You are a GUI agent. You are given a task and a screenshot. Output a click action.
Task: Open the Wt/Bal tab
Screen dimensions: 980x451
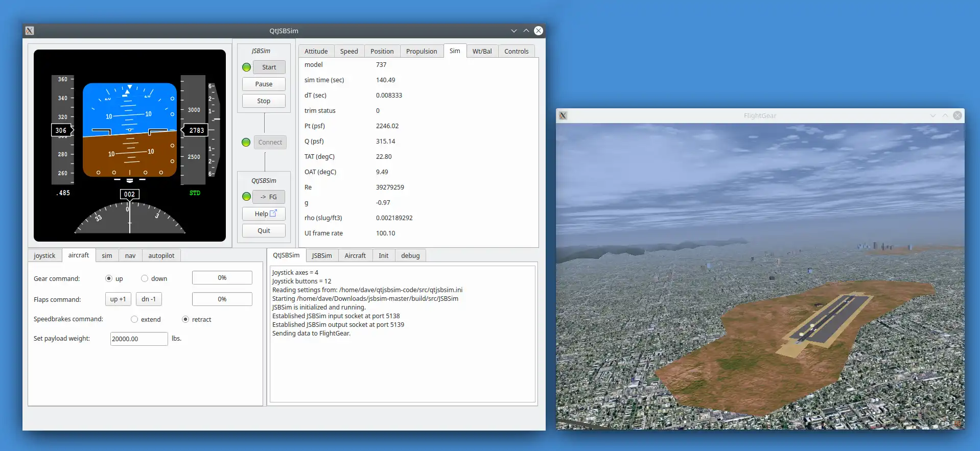(482, 51)
